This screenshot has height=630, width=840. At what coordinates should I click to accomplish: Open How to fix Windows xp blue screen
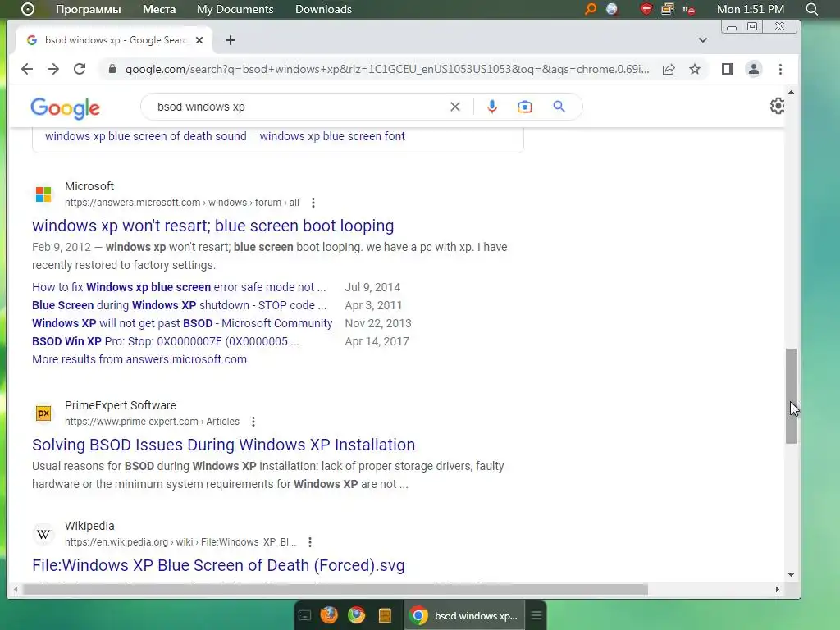click(179, 287)
